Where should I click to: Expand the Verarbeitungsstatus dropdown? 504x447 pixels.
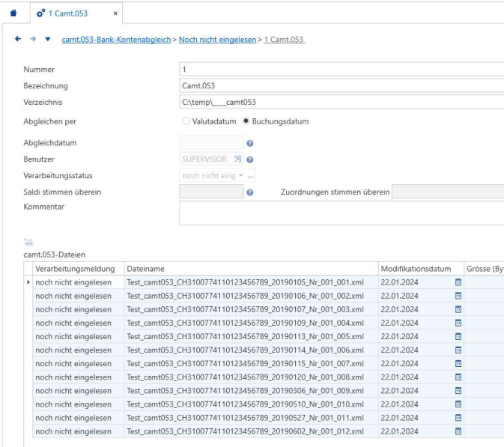[240, 175]
